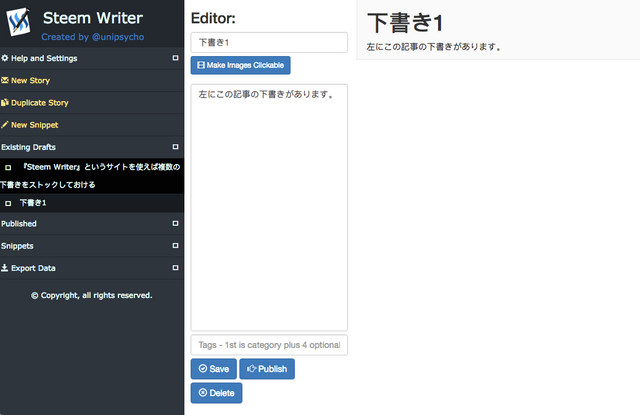Click the Make Images Clickable button
This screenshot has height=415, width=640.
tap(240, 65)
